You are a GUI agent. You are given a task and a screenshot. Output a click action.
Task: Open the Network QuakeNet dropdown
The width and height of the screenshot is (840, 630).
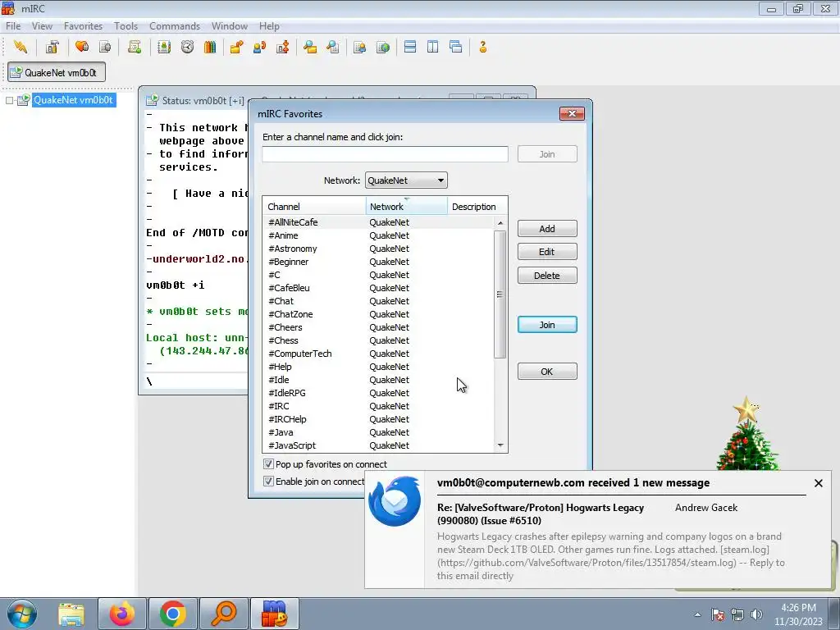tap(406, 180)
